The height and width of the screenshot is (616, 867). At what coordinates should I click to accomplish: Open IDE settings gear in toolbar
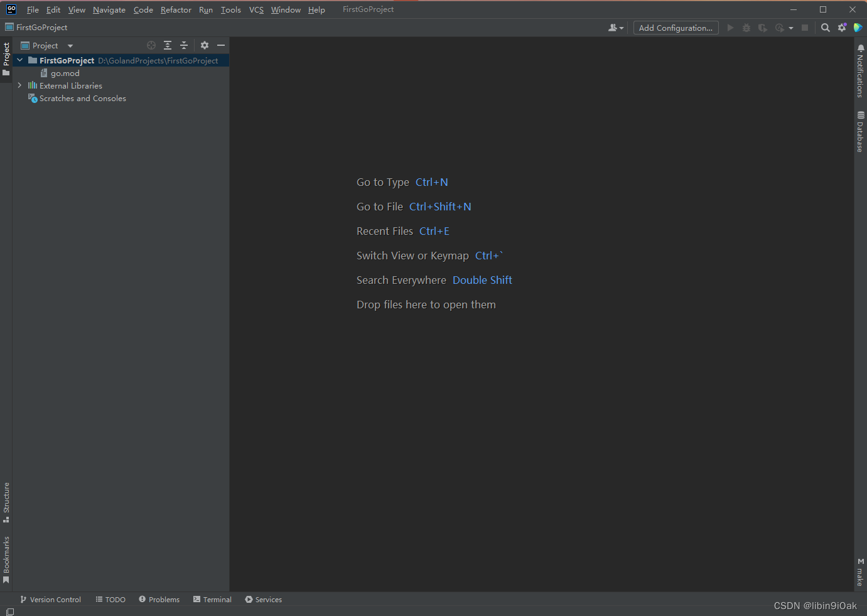pyautogui.click(x=842, y=28)
